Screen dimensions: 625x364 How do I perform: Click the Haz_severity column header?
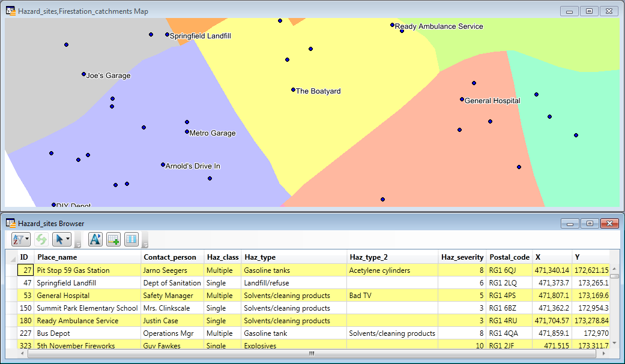pyautogui.click(x=462, y=257)
